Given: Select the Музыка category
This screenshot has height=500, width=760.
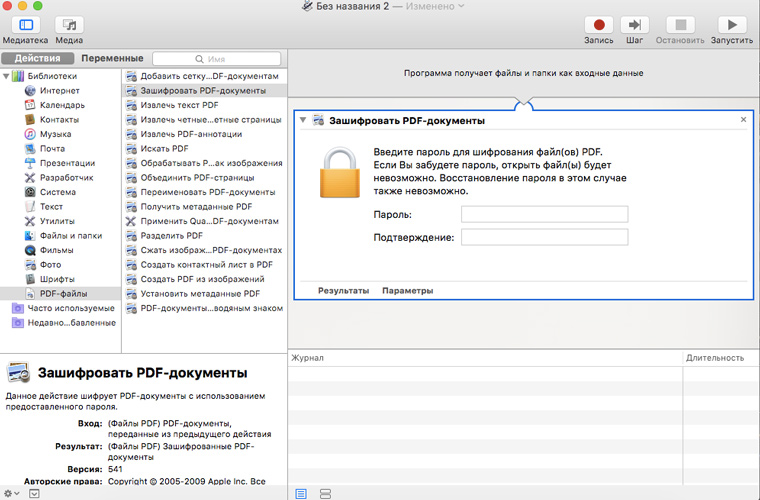Looking at the screenshot, I should [55, 134].
